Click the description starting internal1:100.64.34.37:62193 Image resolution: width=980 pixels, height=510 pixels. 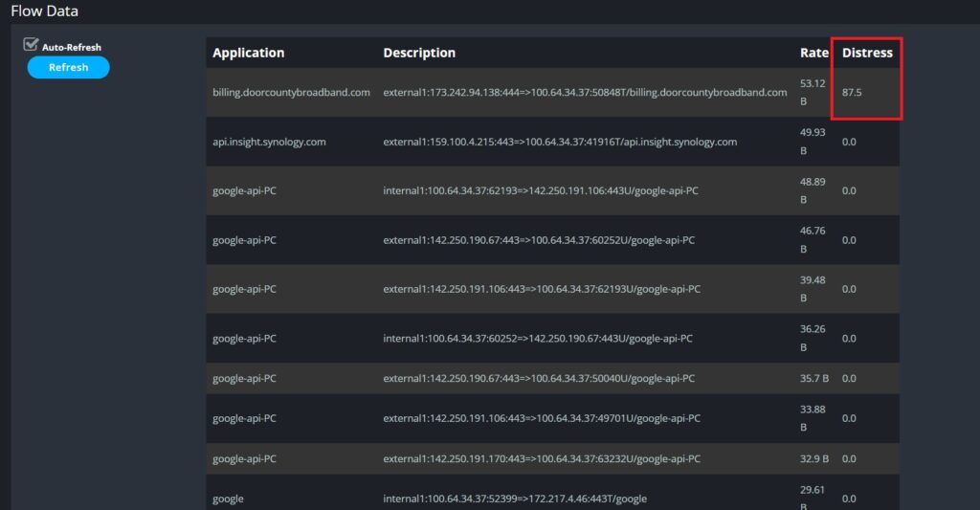click(x=541, y=190)
